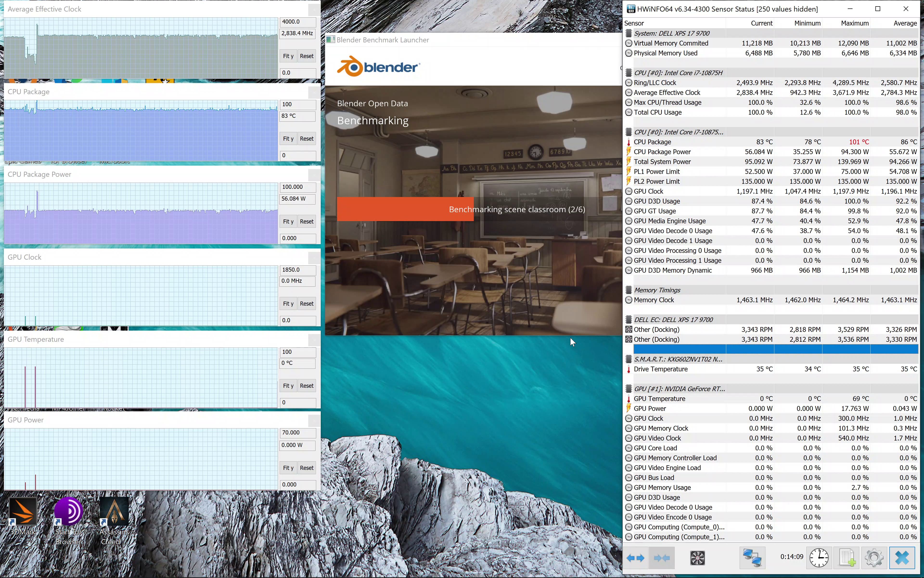
Task: Edit the 100.000 maximum field of CPU Package Power
Action: [298, 187]
